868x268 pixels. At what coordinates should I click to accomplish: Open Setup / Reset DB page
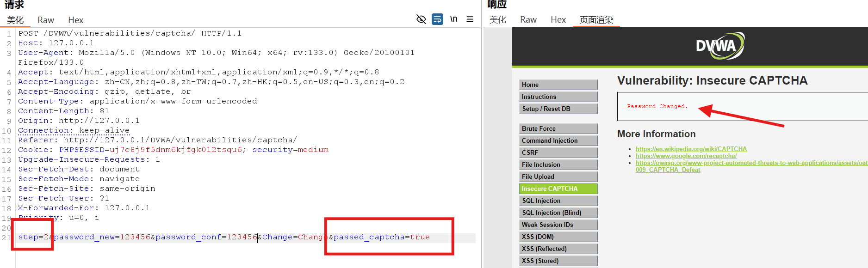[x=558, y=109]
